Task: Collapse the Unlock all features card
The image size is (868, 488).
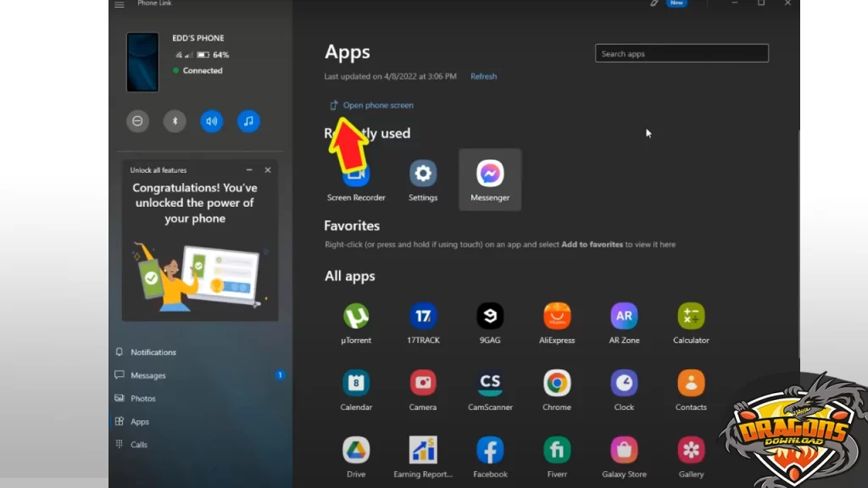Action: [x=249, y=170]
